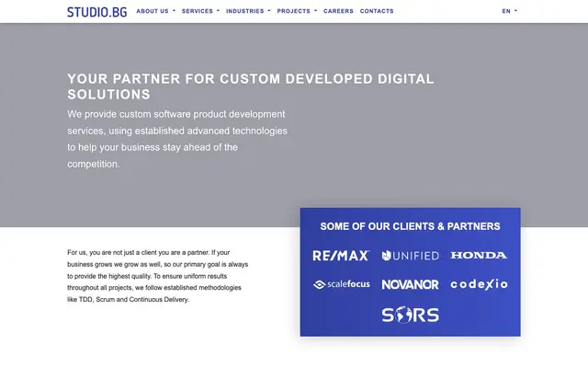Image resolution: width=588 pixels, height=368 pixels.
Task: Click the 'For us, you are not just a client' paragraph
Action: 157,276
